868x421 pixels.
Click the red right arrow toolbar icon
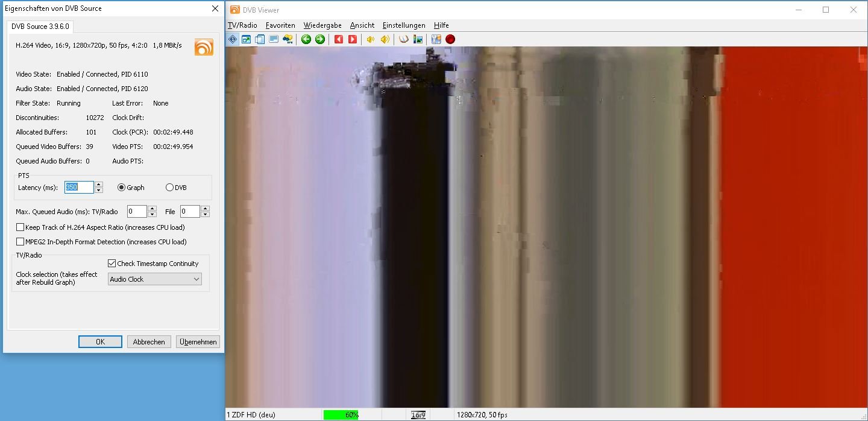(353, 39)
